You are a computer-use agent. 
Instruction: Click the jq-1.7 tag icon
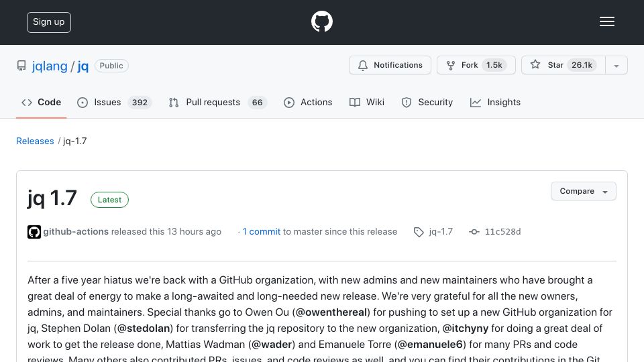coord(419,232)
